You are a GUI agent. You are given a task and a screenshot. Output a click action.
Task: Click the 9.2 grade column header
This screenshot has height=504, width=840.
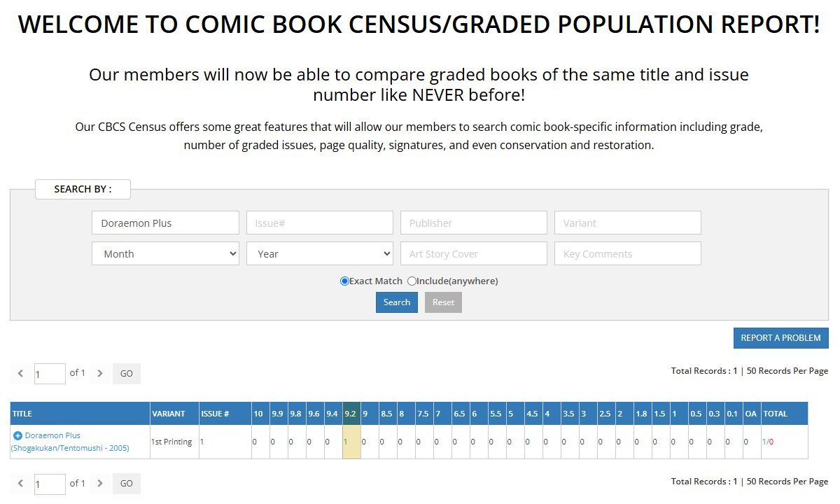(351, 414)
